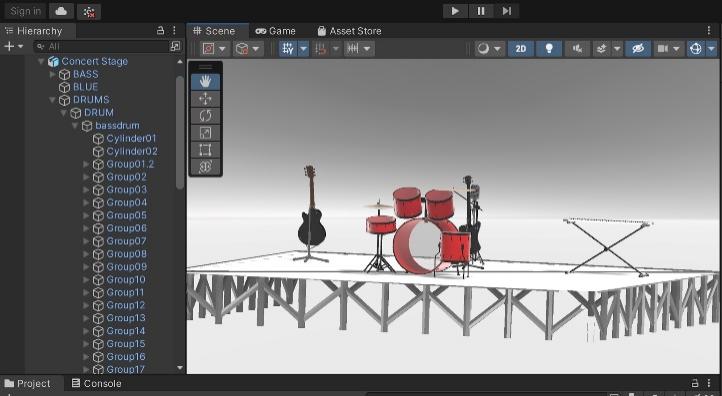Select the Rotate tool in tools overlay
722x396 pixels.
205,116
